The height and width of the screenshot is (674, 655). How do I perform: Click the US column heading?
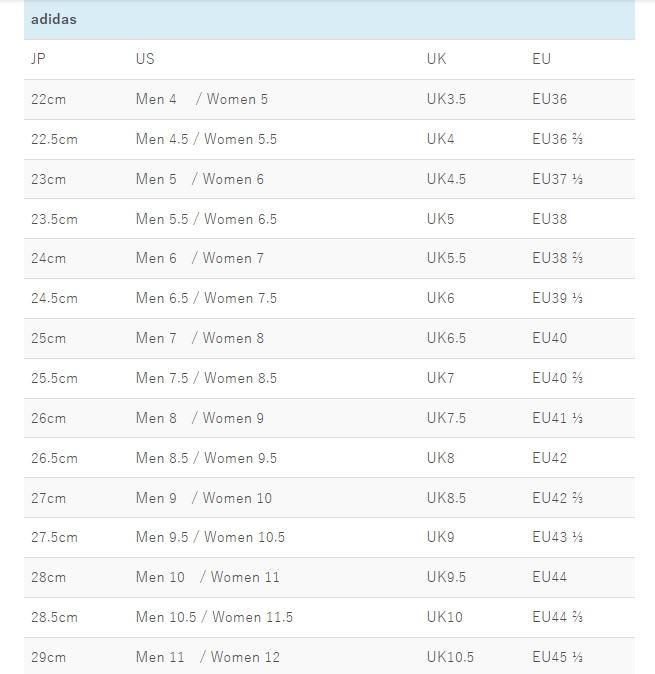(x=145, y=59)
